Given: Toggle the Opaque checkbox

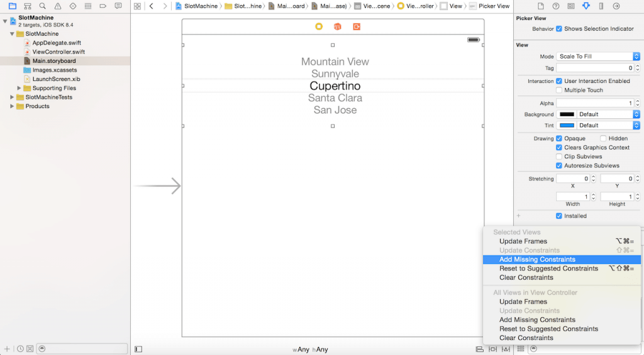Looking at the screenshot, I should (x=559, y=138).
